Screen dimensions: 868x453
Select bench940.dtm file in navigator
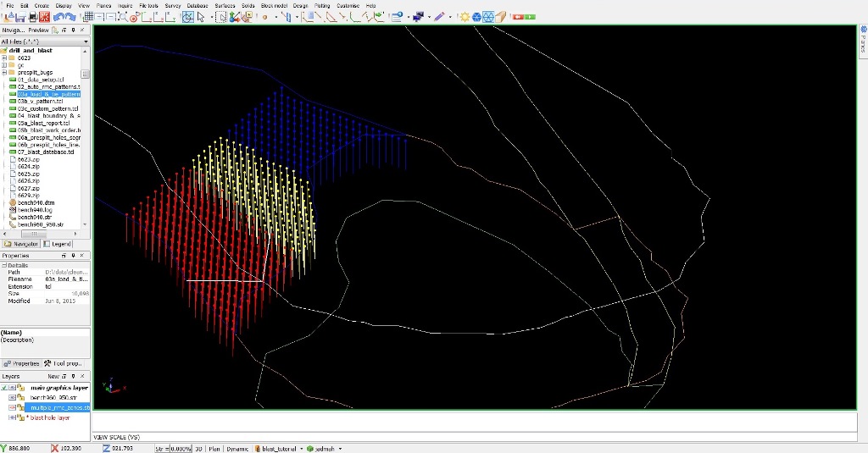pos(36,202)
